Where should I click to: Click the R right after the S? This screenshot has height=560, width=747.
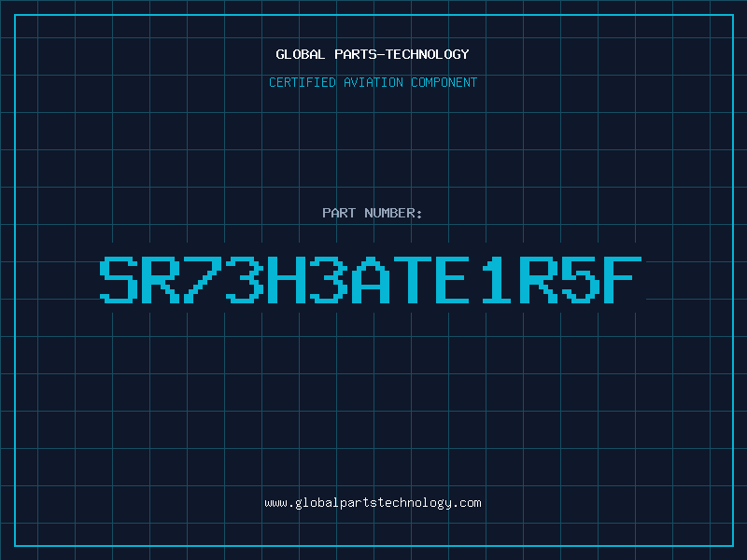[x=161, y=279]
